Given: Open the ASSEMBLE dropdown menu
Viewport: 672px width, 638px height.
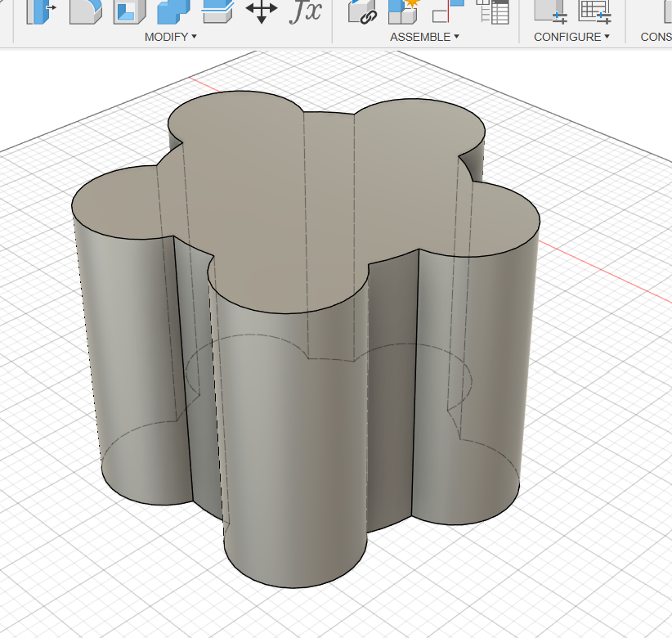Looking at the screenshot, I should pyautogui.click(x=424, y=37).
